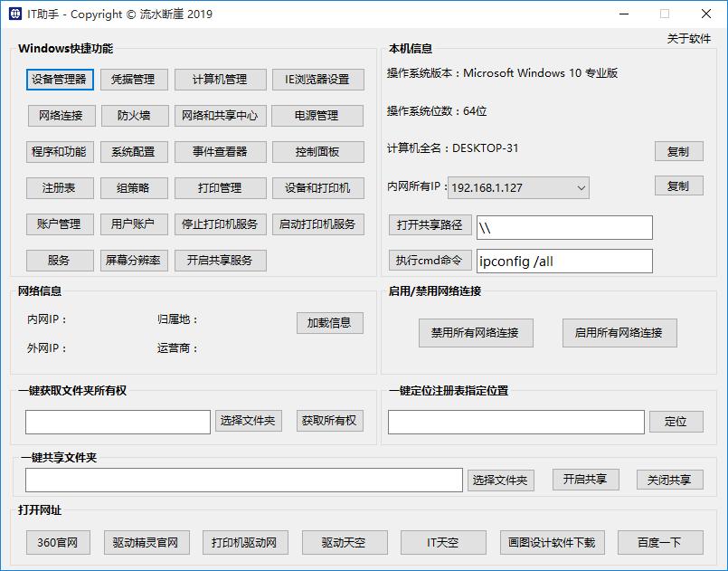
Task: Open 用户账户
Action: [134, 224]
